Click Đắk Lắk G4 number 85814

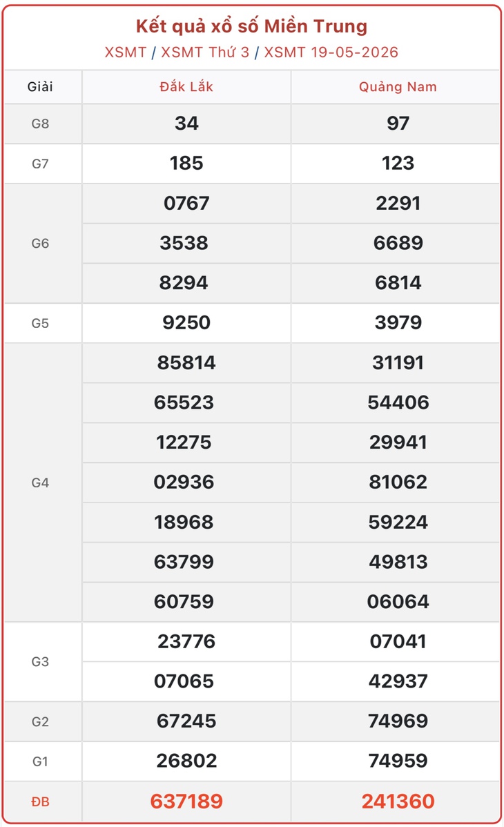[186, 363]
